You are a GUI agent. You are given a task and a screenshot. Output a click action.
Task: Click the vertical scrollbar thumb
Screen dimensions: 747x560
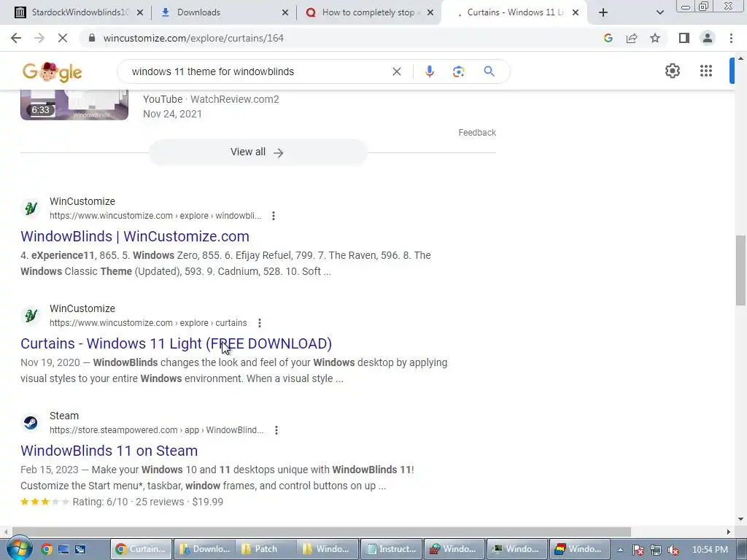[740, 270]
